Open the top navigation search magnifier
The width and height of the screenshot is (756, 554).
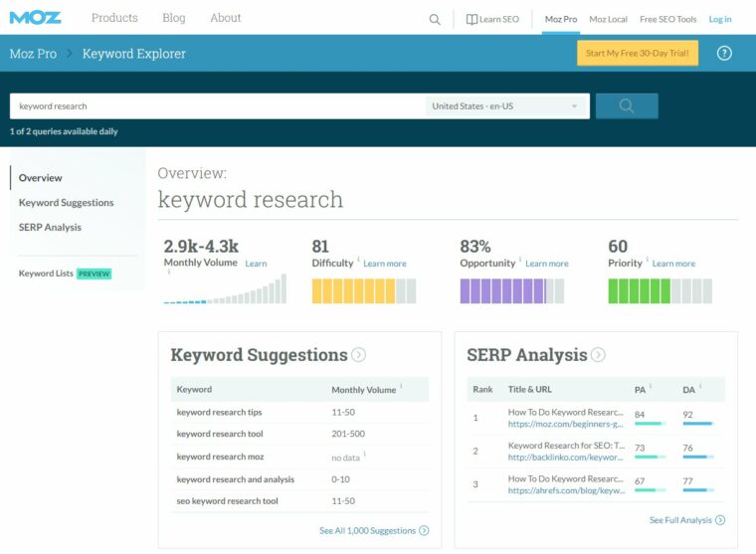click(x=435, y=19)
